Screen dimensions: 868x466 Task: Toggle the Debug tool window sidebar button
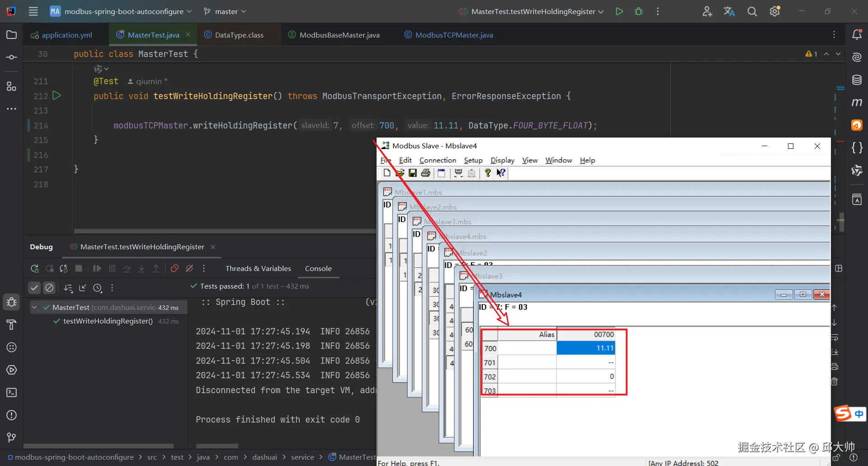click(12, 302)
